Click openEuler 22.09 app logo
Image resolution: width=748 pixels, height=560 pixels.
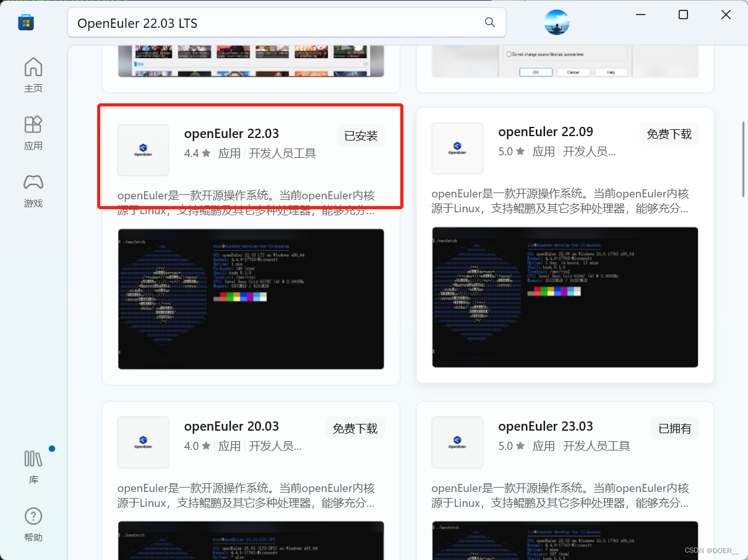point(457,149)
